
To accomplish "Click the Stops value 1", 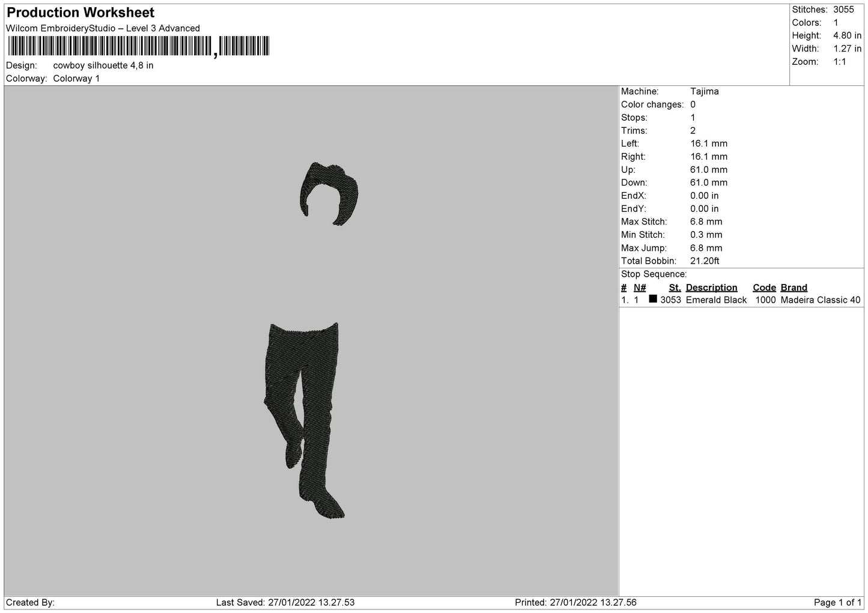I will pos(693,118).
